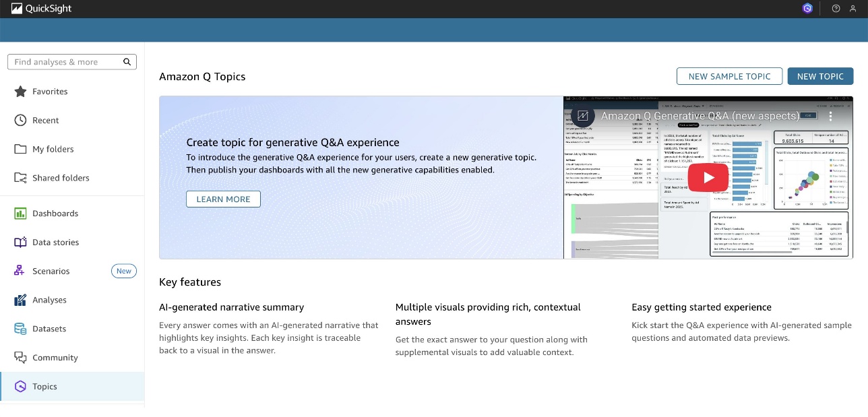Open the video's three-dot options menu
This screenshot has height=417, width=868.
[830, 116]
